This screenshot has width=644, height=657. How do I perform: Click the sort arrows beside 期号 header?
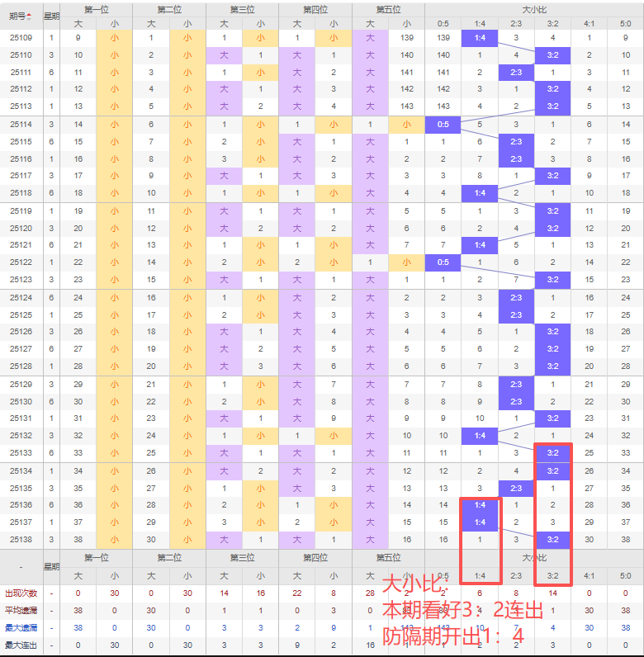pos(29,17)
